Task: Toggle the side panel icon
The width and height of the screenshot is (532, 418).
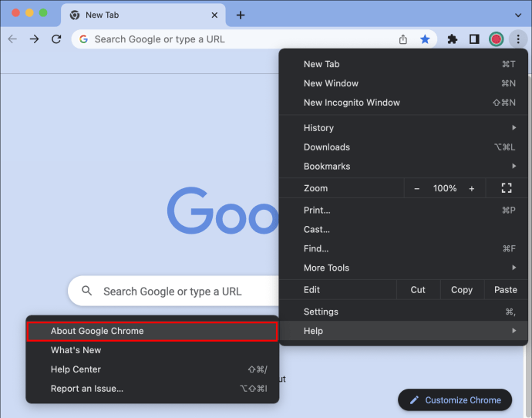Action: click(474, 39)
